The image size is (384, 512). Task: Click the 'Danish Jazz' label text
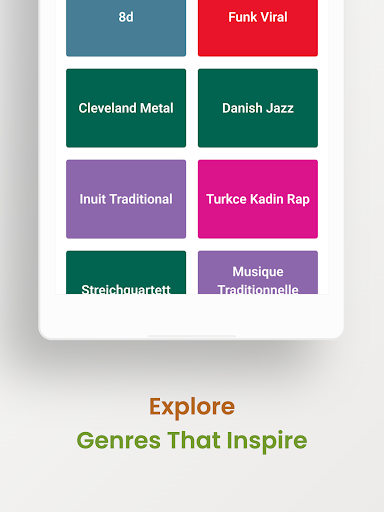[258, 108]
